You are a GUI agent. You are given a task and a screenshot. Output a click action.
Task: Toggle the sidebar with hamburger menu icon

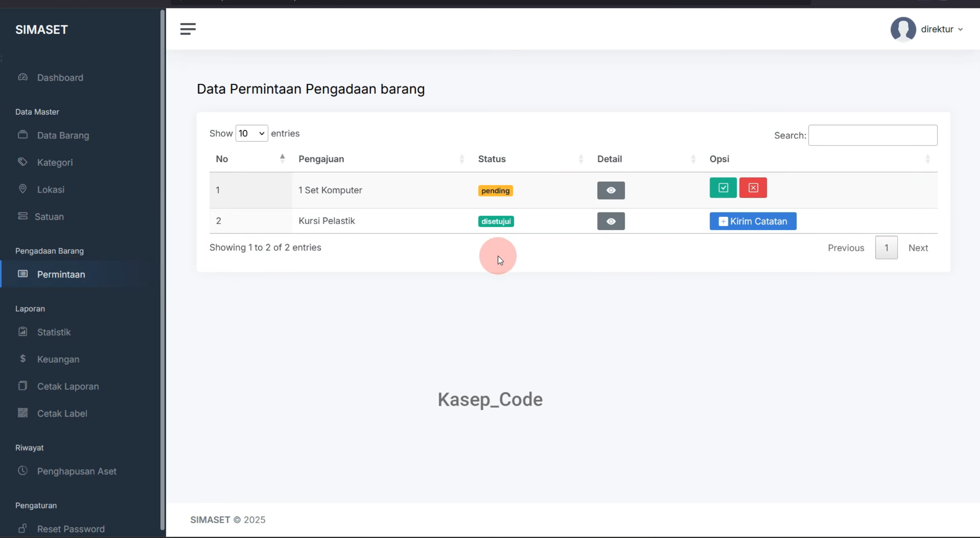point(188,29)
